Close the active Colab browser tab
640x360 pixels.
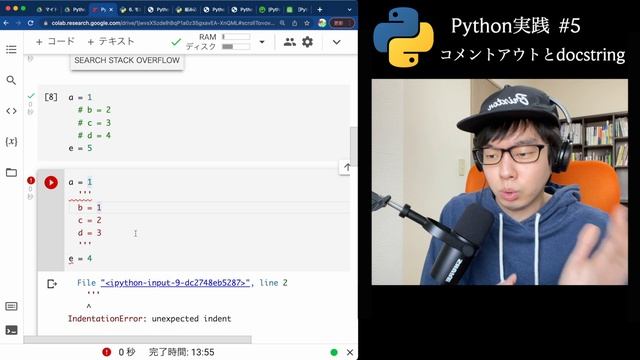(111, 9)
